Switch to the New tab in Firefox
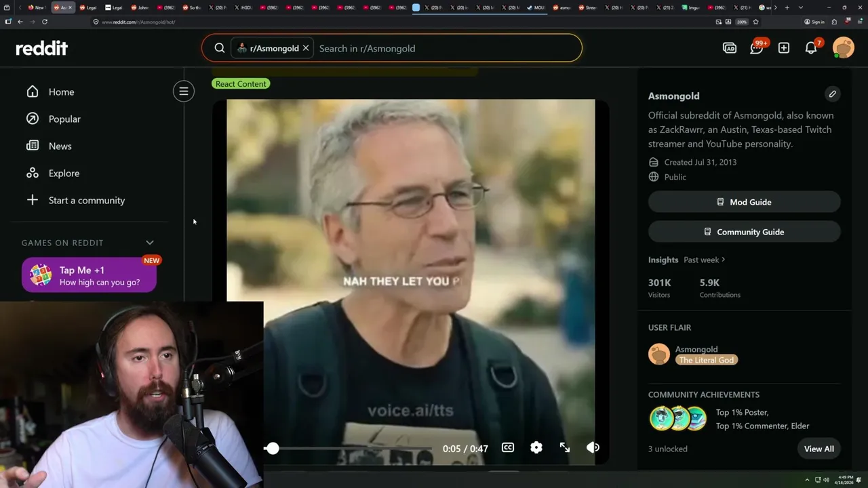Screen dimensions: 868x488 (x=37, y=7)
